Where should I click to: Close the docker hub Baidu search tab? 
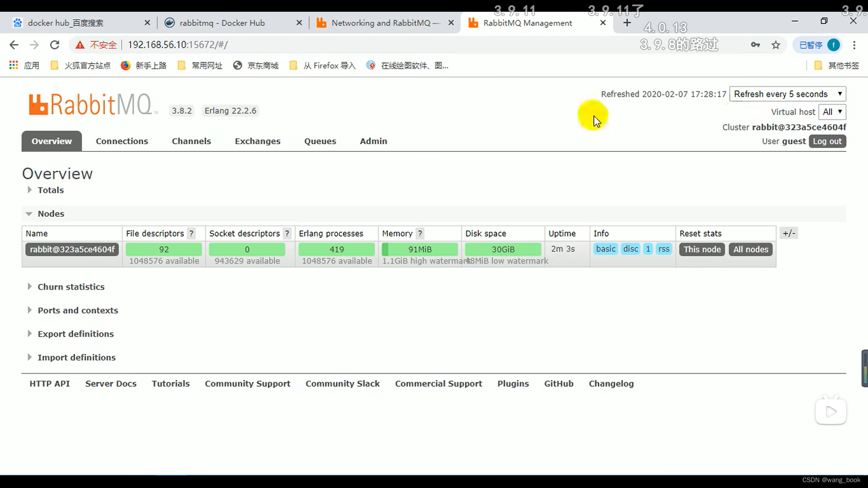[x=147, y=23]
